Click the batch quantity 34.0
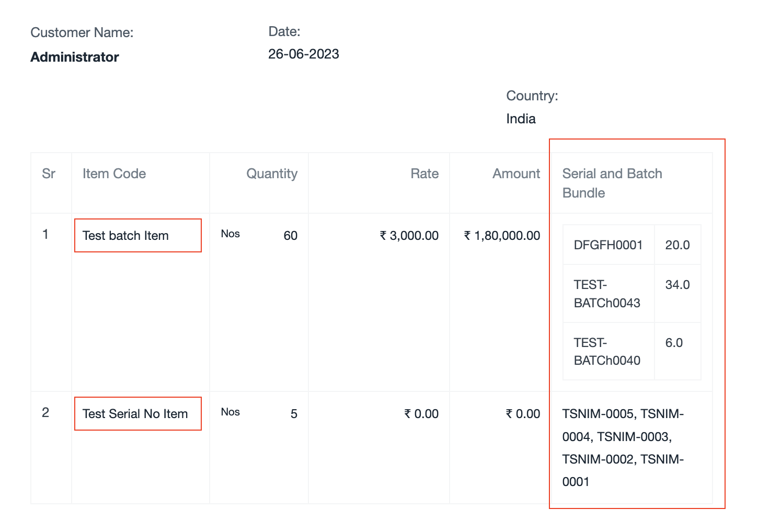Viewport: 781px width, 532px height. coord(677,285)
